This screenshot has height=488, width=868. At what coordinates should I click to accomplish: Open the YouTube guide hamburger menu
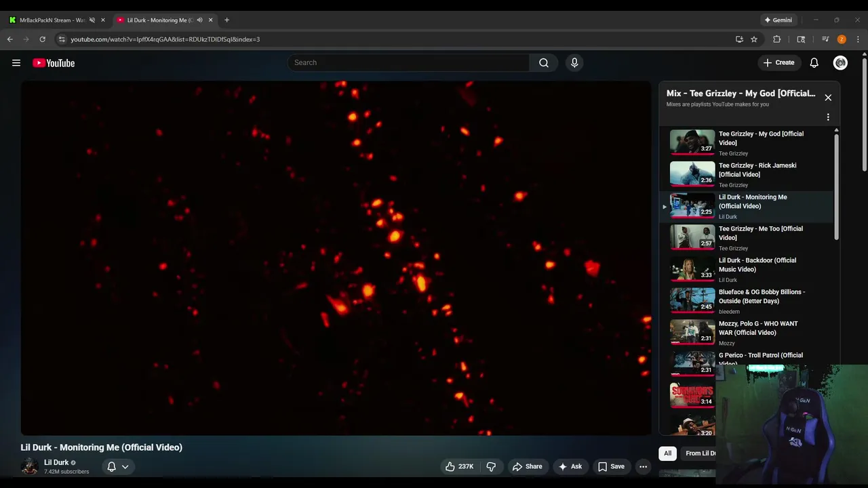[x=16, y=63]
